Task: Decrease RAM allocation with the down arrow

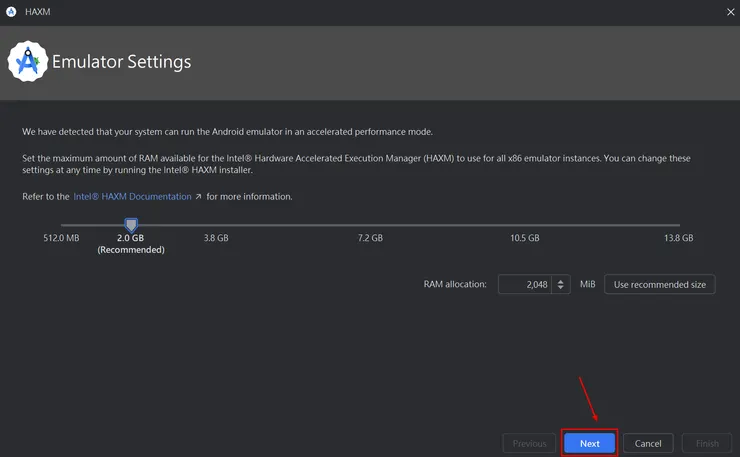Action: click(x=562, y=290)
